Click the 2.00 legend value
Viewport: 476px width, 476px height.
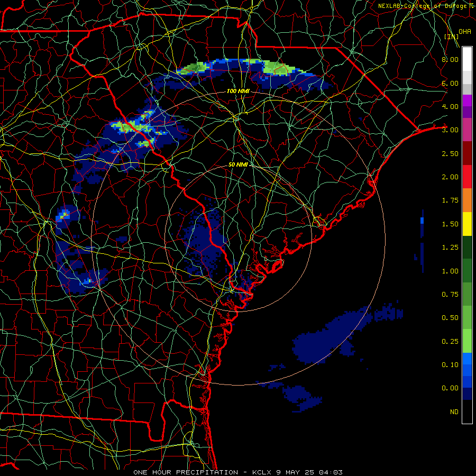point(450,177)
